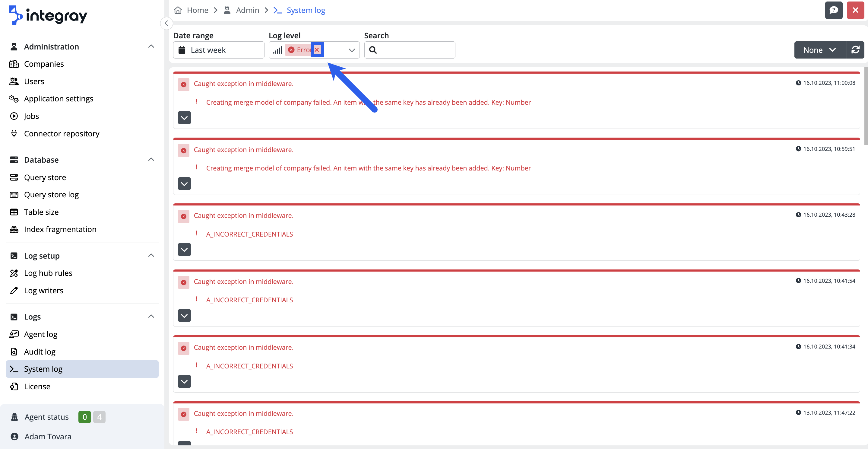Click the search magnifier icon

(x=373, y=50)
